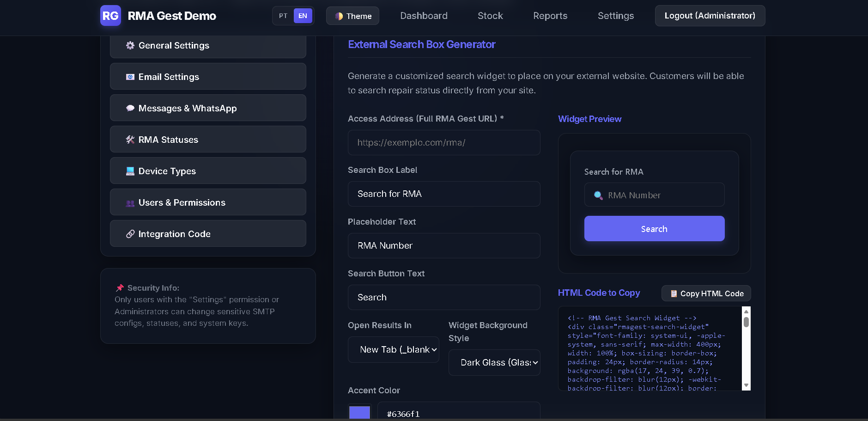Click the Search button in widget preview
Screen dimensions: 868x421
(x=654, y=229)
